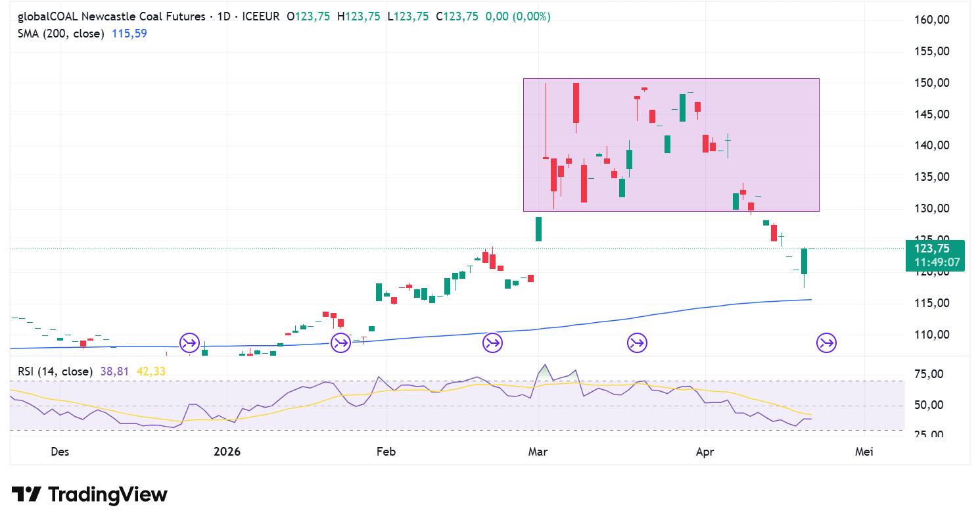Click the contract rollover marker in late April
Image resolution: width=980 pixels, height=524 pixels.
point(826,343)
